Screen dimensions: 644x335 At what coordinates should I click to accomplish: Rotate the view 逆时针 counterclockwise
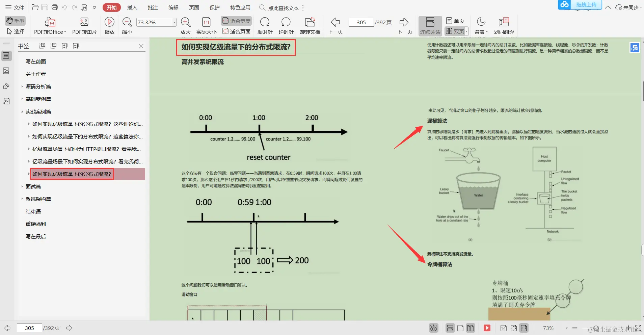pos(286,26)
